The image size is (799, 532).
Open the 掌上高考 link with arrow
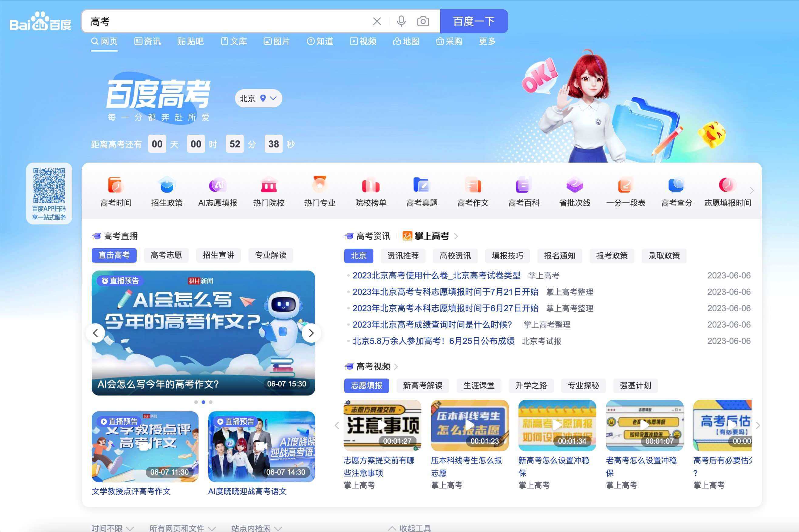point(430,236)
